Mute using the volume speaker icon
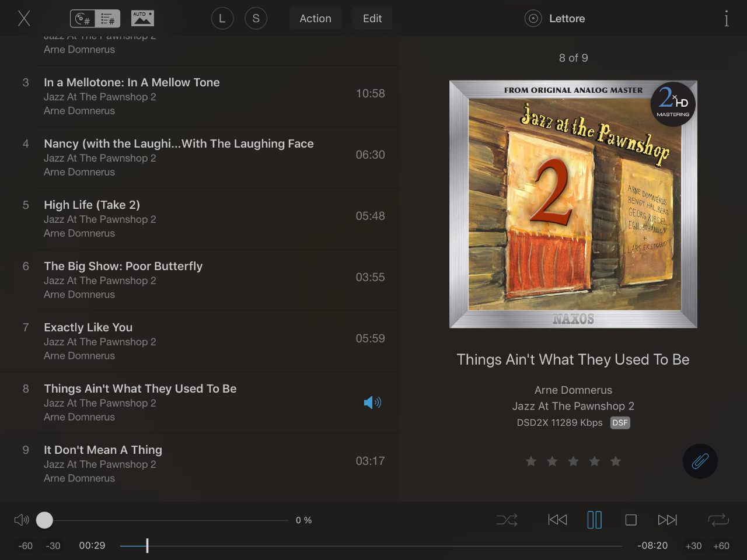Viewport: 747px width, 560px height. tap(22, 520)
